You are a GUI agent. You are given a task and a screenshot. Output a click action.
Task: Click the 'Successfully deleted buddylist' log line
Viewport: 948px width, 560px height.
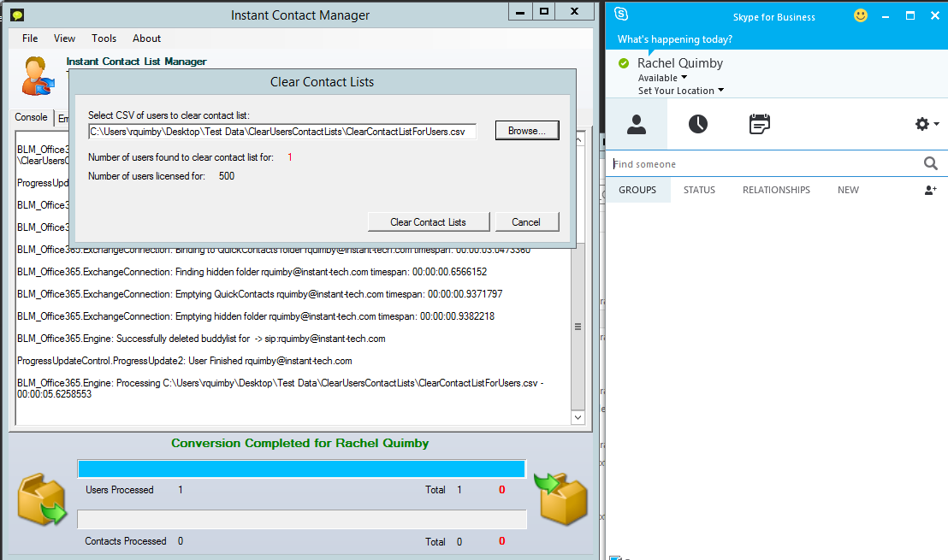click(x=201, y=339)
